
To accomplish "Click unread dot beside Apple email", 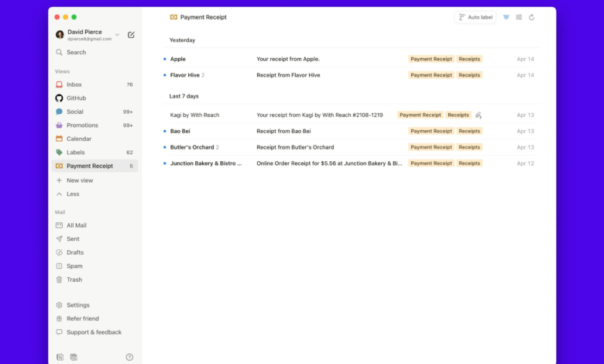I will coord(164,59).
